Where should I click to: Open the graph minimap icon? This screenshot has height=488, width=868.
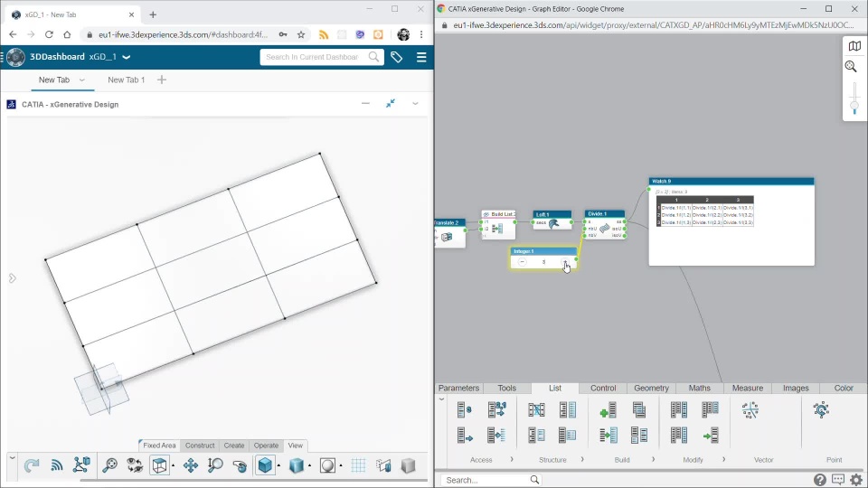[854, 46]
